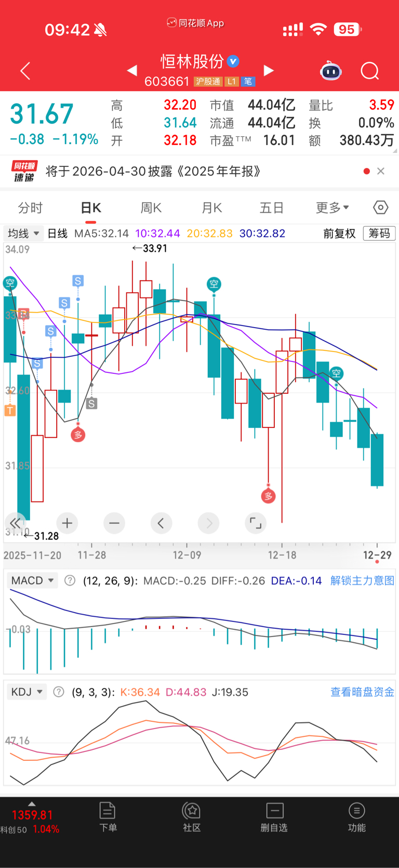
Task: Toggle 筹码 chip distribution button
Action: [379, 234]
